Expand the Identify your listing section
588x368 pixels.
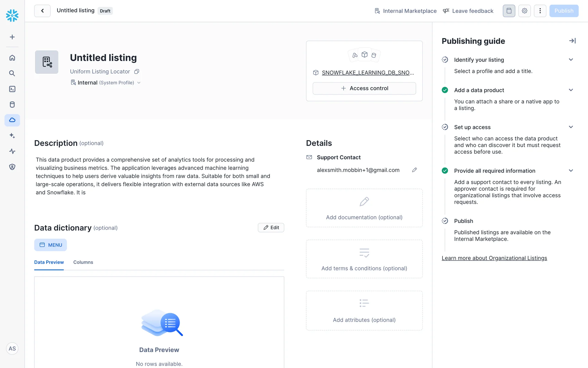[x=571, y=60]
